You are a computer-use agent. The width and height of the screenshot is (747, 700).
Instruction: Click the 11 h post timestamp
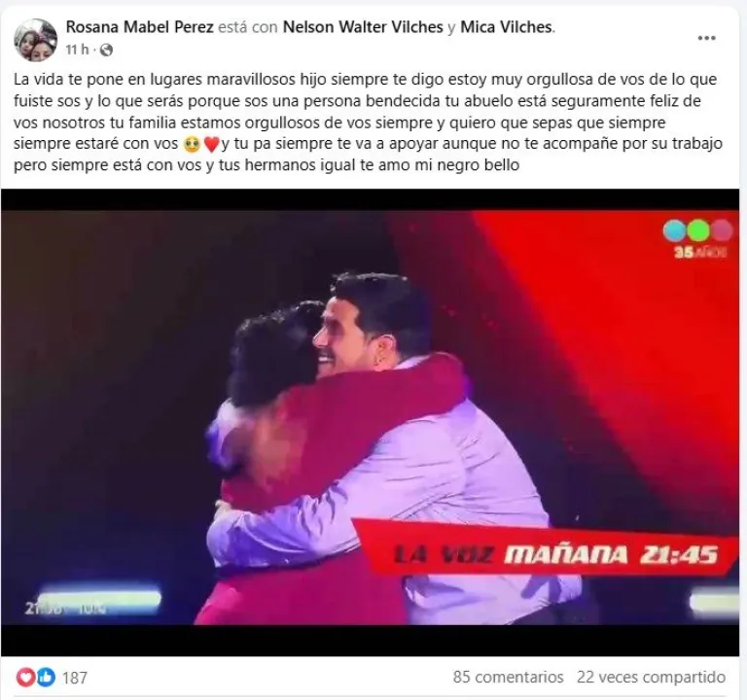tap(77, 50)
